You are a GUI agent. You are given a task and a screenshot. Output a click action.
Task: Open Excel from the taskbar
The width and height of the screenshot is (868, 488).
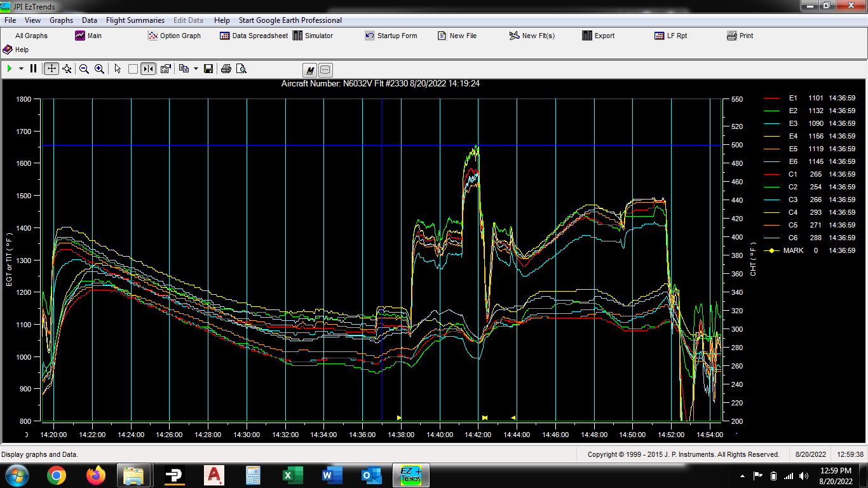(x=293, y=475)
